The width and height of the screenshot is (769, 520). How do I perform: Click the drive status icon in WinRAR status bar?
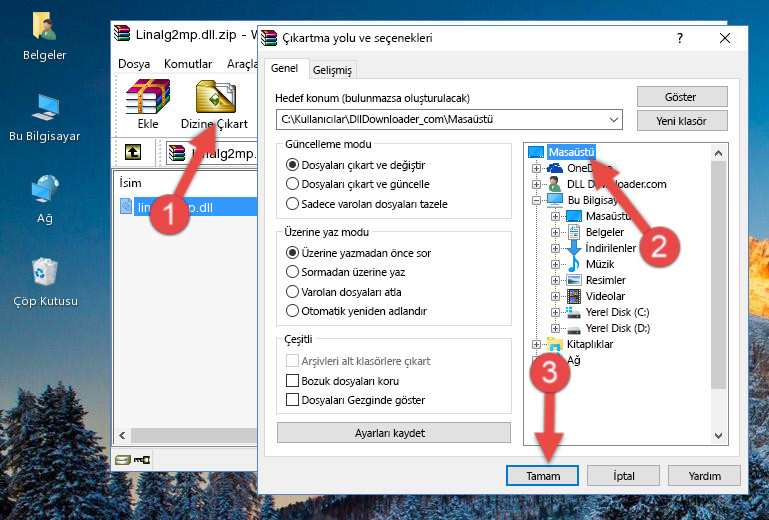pyautogui.click(x=123, y=460)
